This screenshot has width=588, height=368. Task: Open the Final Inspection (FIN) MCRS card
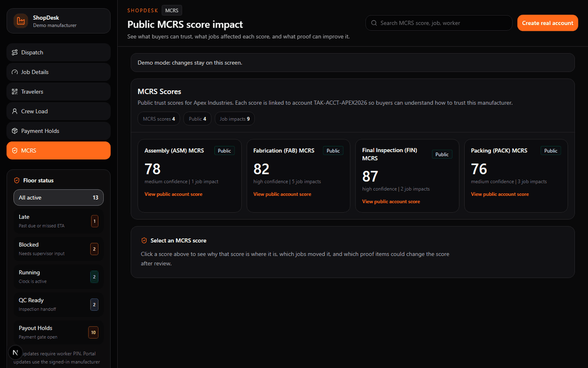[407, 176]
